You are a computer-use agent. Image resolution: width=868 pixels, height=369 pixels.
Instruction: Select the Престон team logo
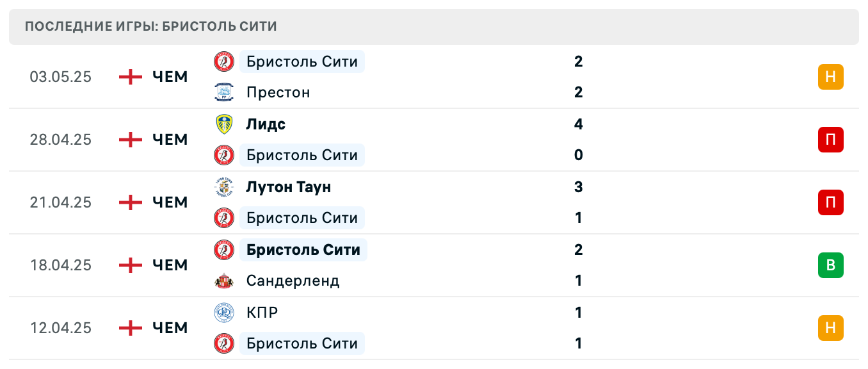point(223,92)
